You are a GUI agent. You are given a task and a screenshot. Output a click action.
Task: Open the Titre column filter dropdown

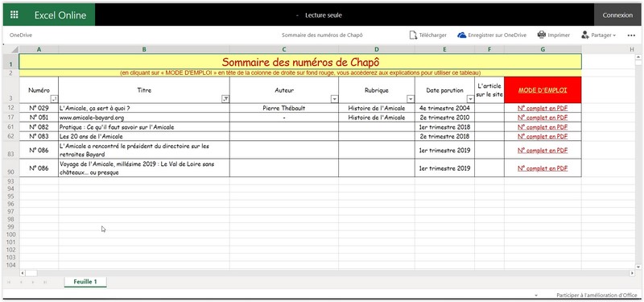(225, 98)
